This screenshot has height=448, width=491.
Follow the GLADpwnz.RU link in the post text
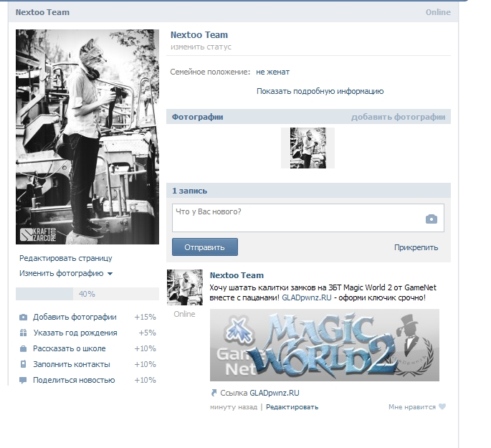tap(307, 297)
